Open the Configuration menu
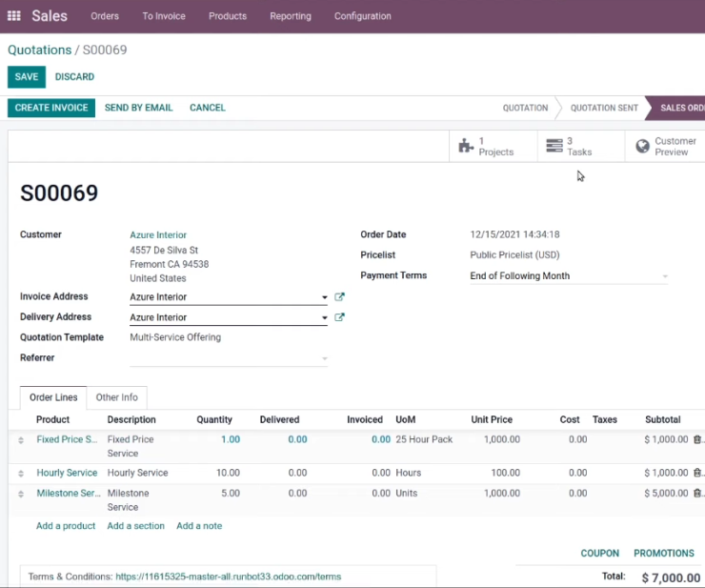705x588 pixels. coord(362,16)
